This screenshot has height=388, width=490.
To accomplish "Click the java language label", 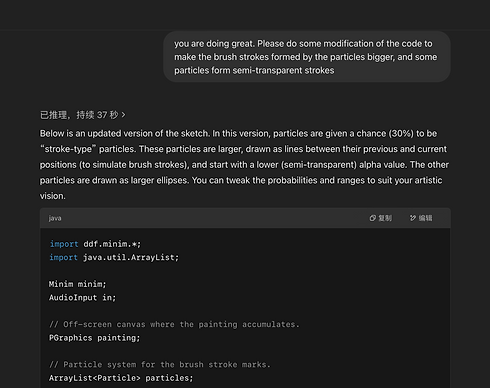I will click(55, 218).
